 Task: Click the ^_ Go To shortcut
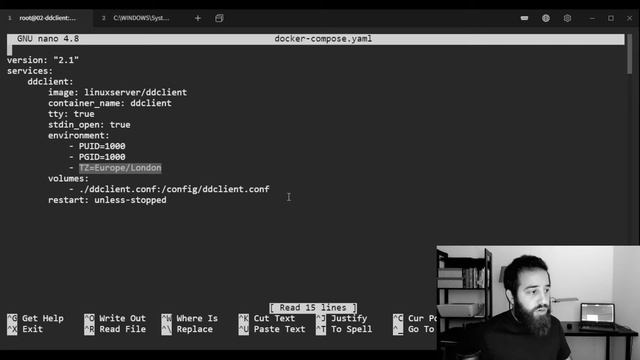414,329
